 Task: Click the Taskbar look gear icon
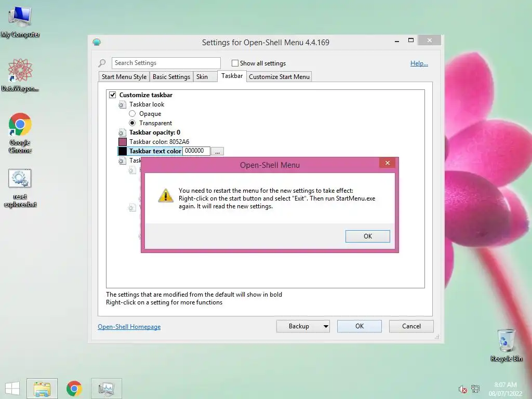pyautogui.click(x=122, y=105)
